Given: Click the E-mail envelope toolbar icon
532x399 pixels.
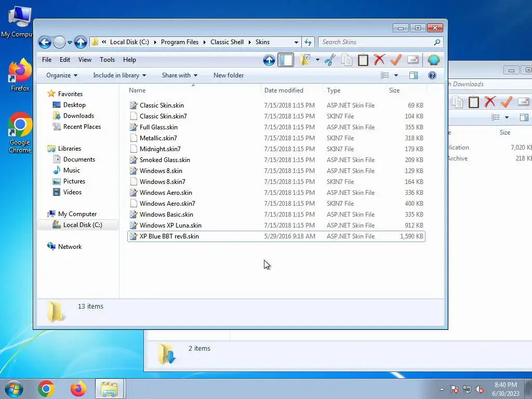Looking at the screenshot, I should point(413,60).
